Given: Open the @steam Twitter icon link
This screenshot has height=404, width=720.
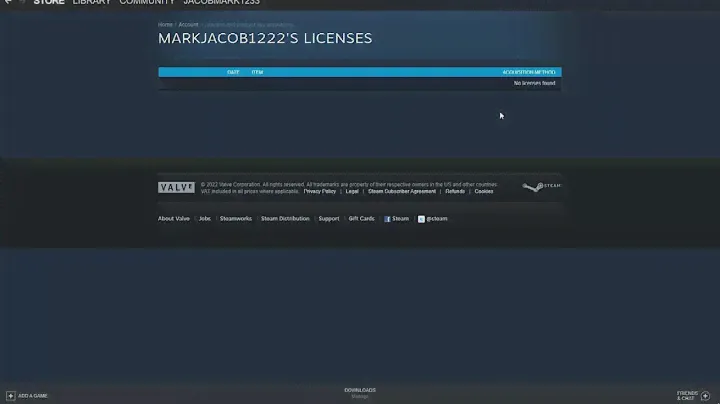Looking at the screenshot, I should 422,218.
